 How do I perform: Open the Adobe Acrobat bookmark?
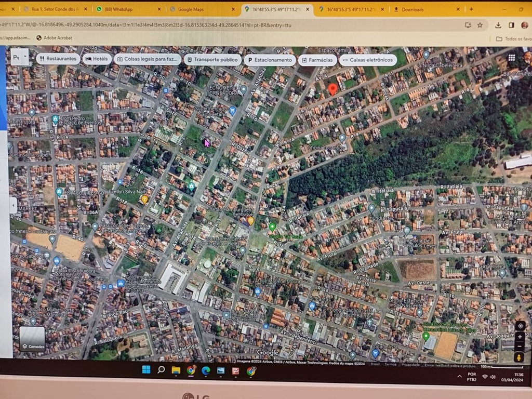click(x=54, y=38)
